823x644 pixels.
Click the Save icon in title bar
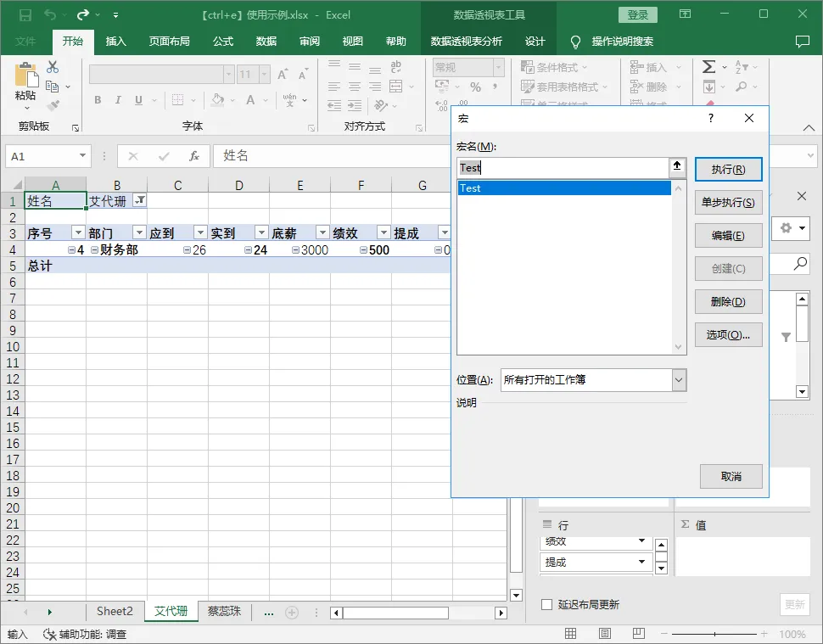pyautogui.click(x=25, y=15)
